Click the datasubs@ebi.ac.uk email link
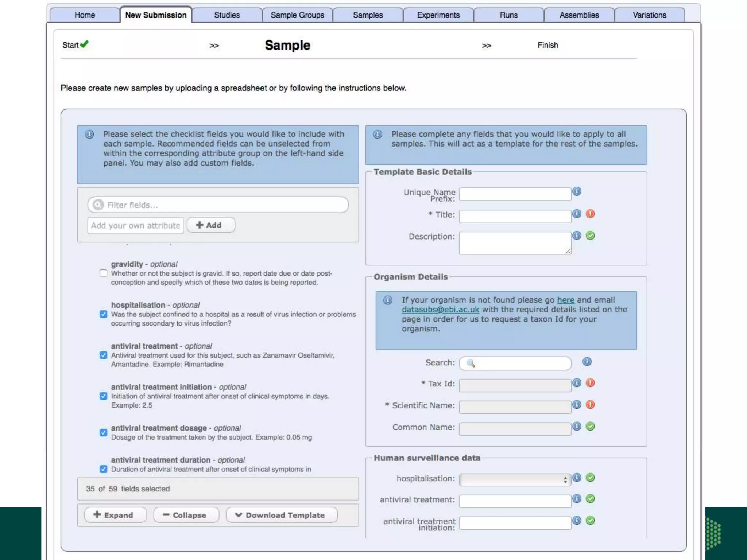The width and height of the screenshot is (747, 560). [440, 310]
